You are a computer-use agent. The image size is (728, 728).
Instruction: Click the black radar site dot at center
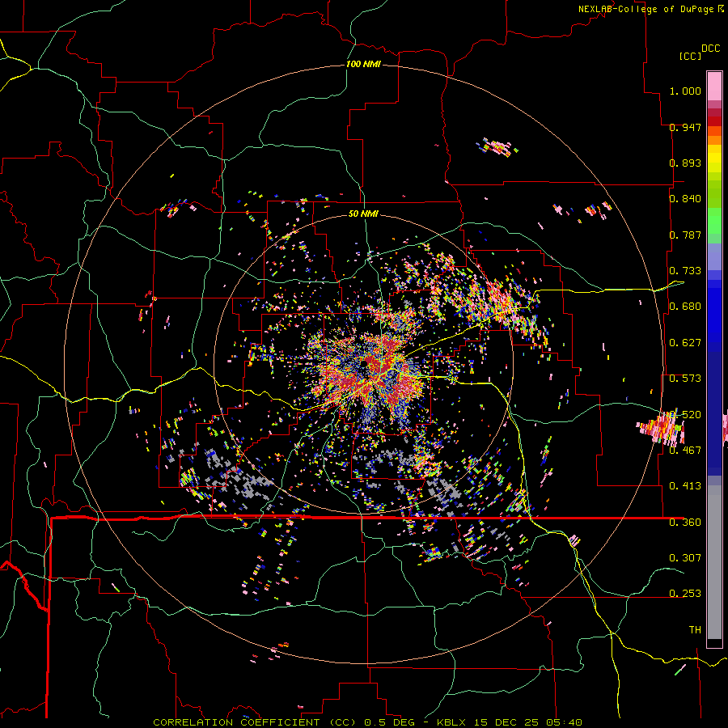click(364, 365)
